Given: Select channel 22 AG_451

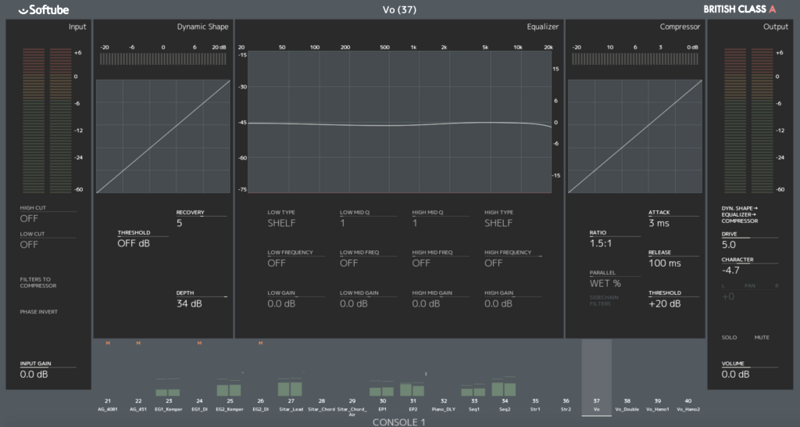Looking at the screenshot, I should tap(138, 405).
